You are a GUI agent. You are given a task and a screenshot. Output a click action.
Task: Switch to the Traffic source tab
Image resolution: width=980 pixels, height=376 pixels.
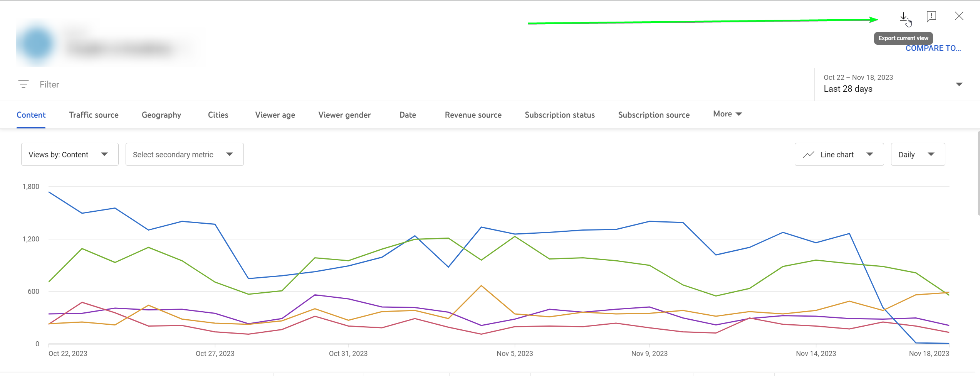pos(94,115)
